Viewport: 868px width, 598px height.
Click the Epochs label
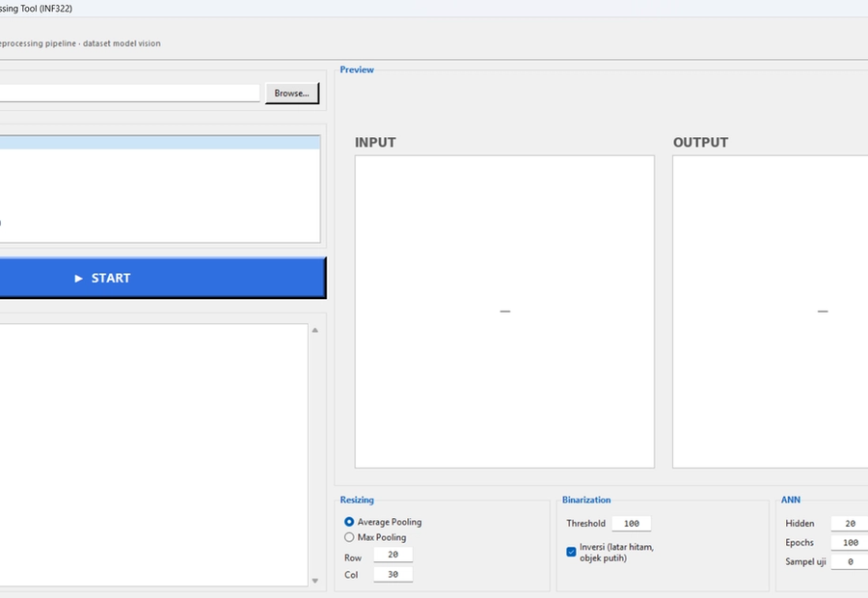[800, 543]
